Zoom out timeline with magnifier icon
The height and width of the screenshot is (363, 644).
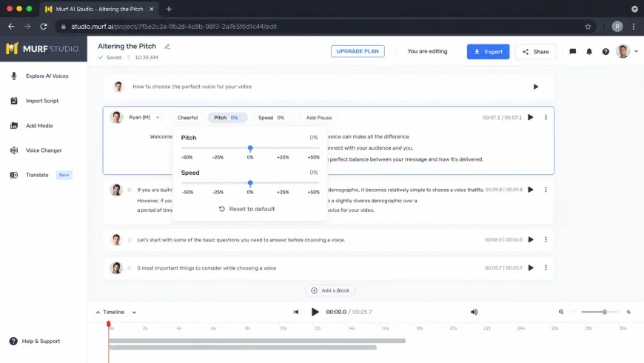561,312
